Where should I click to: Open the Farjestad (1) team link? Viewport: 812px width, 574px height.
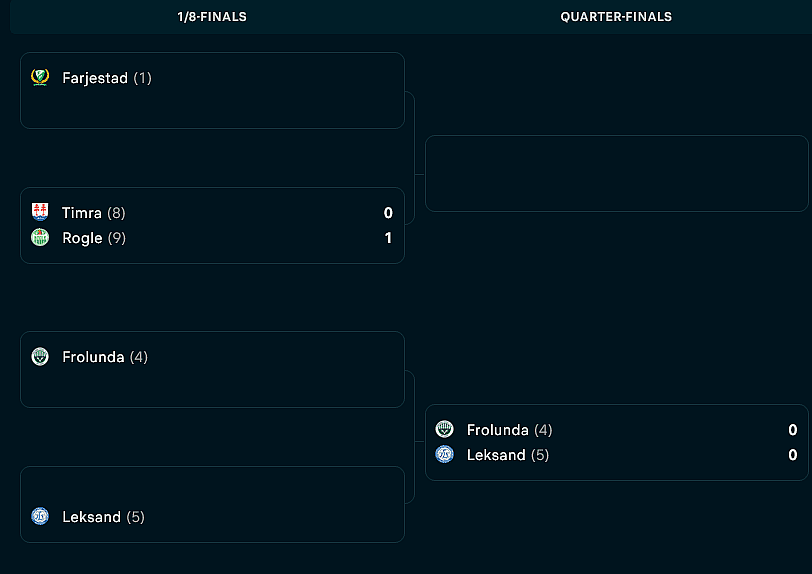(x=107, y=78)
